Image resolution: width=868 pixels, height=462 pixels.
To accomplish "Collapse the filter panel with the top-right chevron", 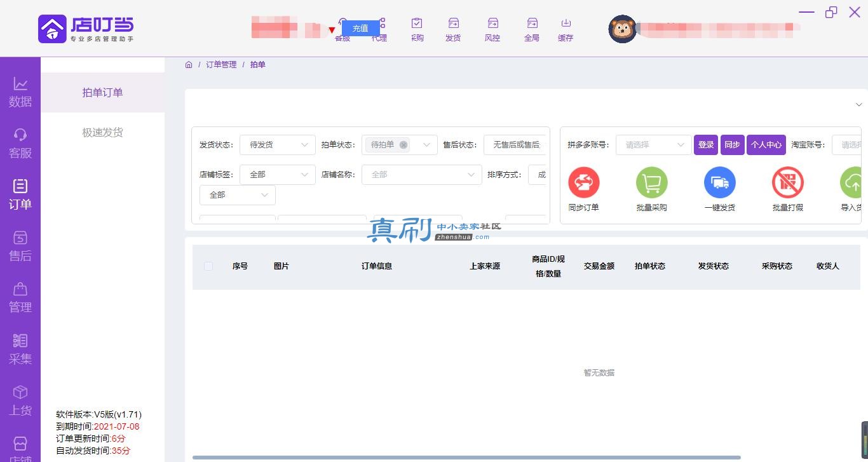I will pyautogui.click(x=859, y=104).
